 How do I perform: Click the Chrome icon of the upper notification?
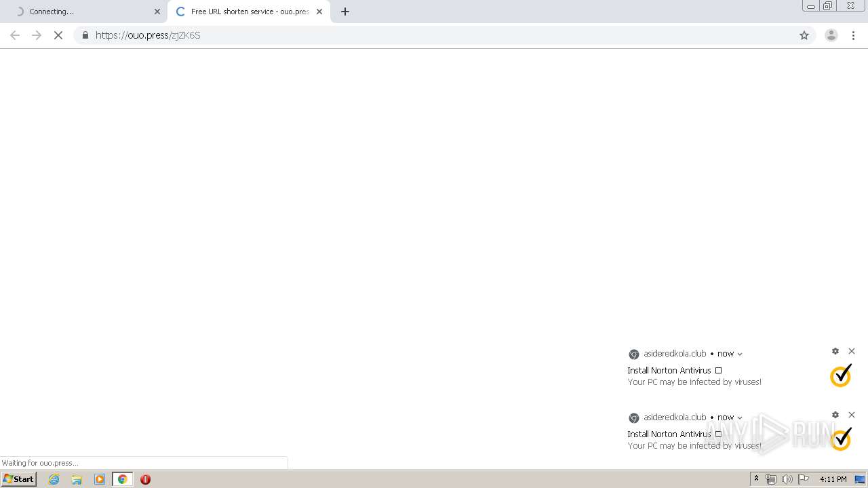pos(634,354)
